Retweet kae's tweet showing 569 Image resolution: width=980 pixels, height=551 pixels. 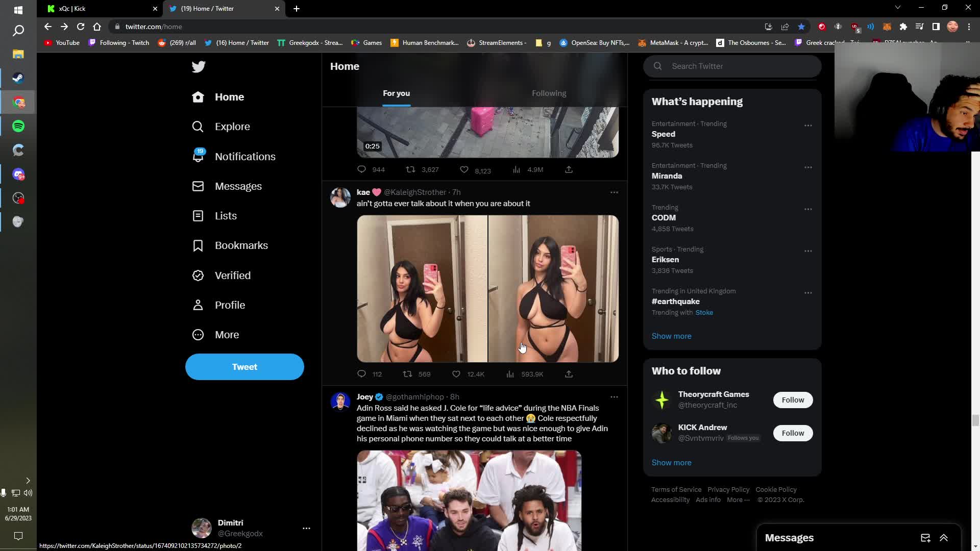pyautogui.click(x=407, y=374)
